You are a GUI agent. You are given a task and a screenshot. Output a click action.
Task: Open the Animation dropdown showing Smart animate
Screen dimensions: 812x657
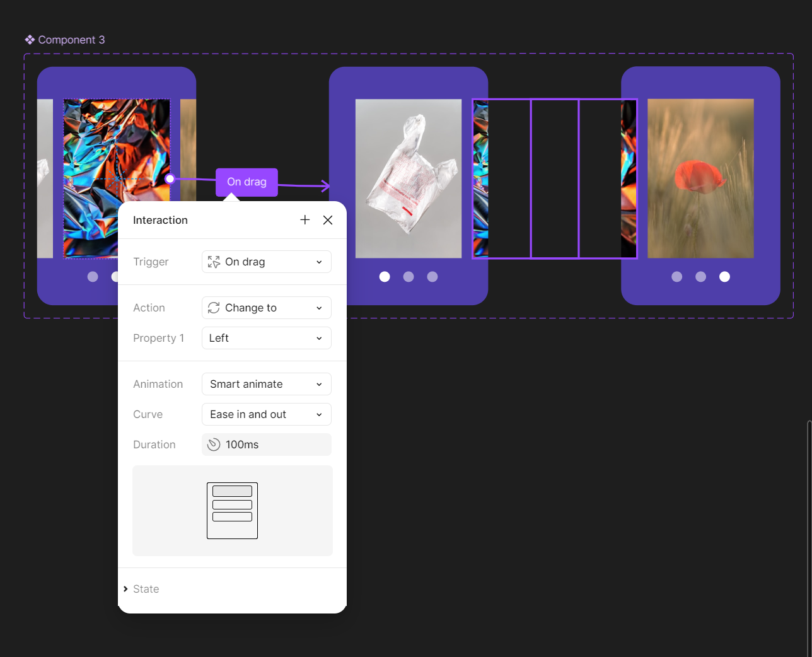tap(267, 384)
